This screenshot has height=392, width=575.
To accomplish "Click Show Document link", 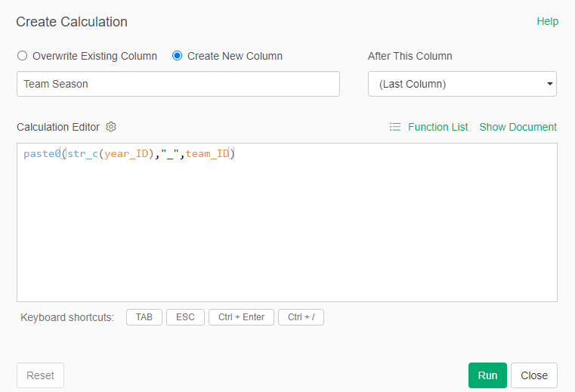I will [518, 127].
